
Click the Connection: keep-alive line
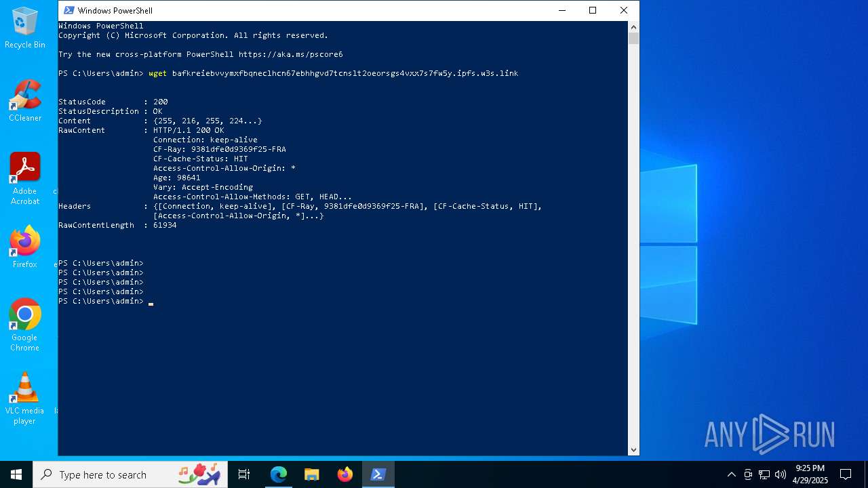[x=205, y=140]
